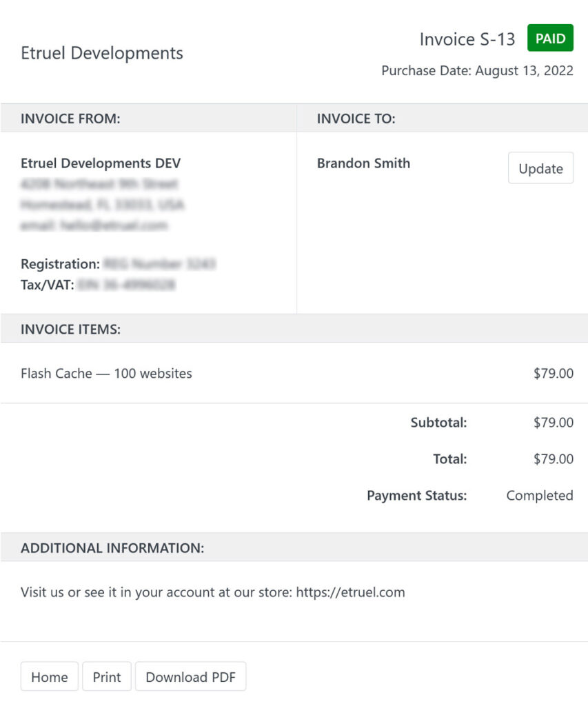Click the Print button
This screenshot has height=706, width=588.
click(x=106, y=676)
